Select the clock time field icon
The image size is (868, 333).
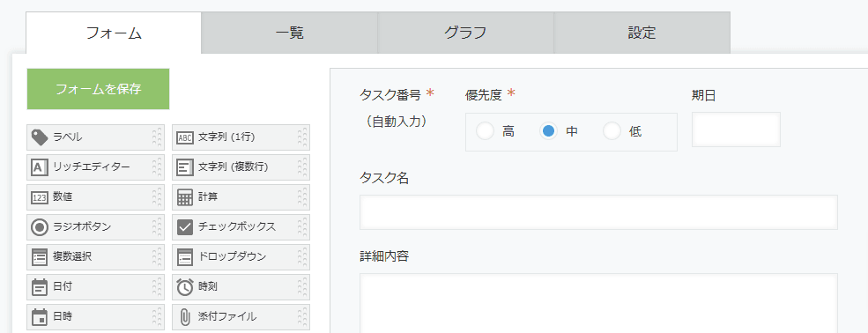(x=185, y=287)
